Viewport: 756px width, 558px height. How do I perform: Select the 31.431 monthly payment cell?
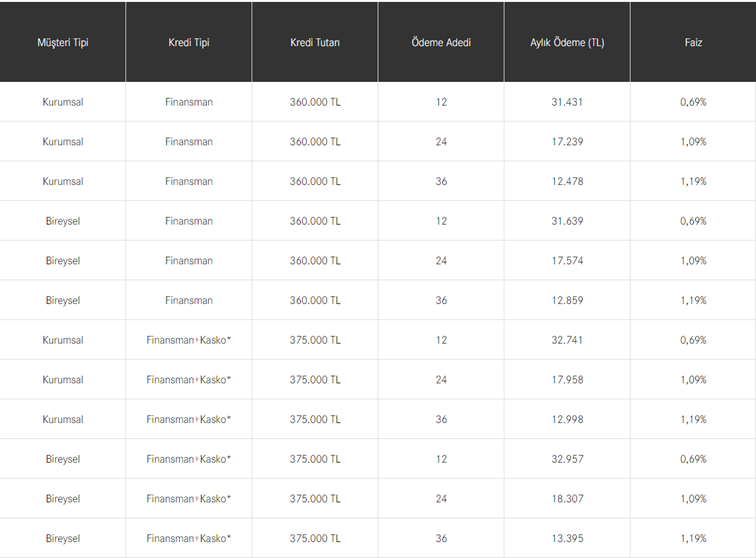(x=567, y=102)
